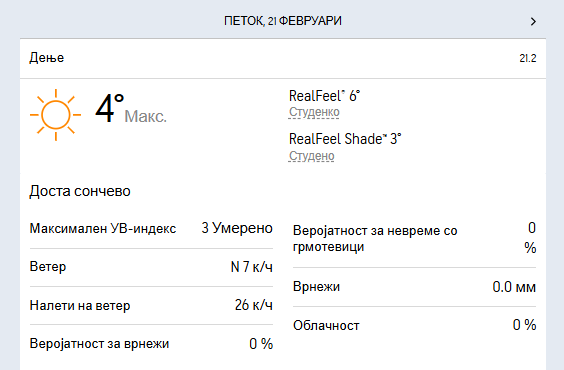
Task: Click the Налети на ветер row
Action: (151, 305)
